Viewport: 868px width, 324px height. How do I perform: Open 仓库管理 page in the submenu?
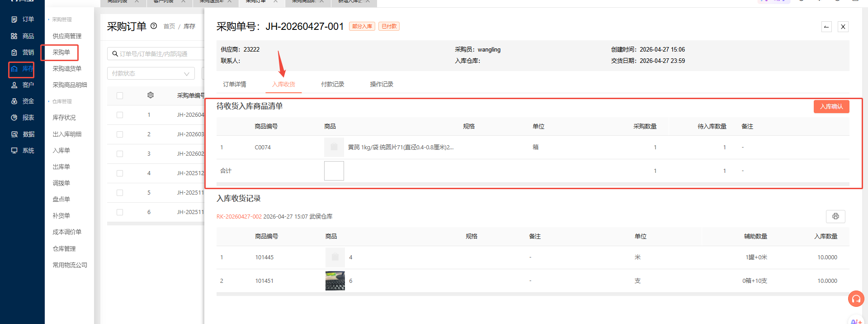(64, 249)
